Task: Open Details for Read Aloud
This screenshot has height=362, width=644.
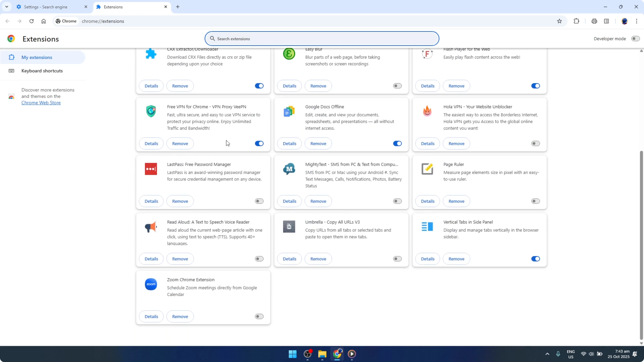Action: 151,259
